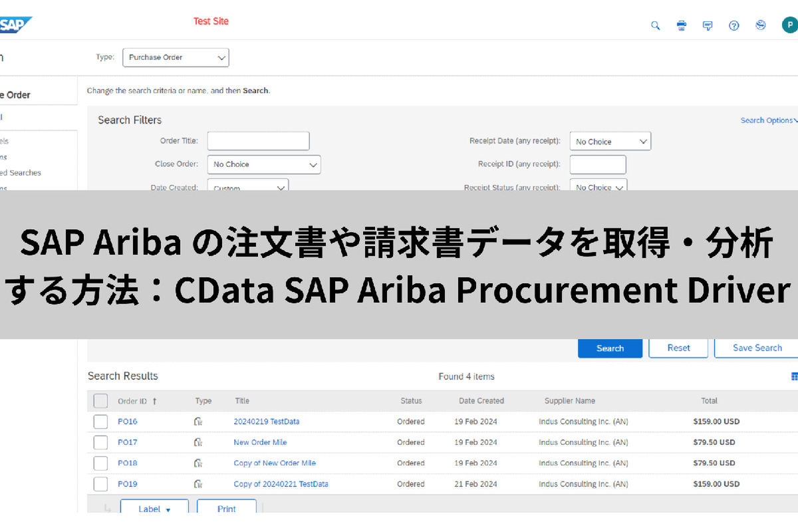
Task: Click the Date Created column header
Action: 481,401
